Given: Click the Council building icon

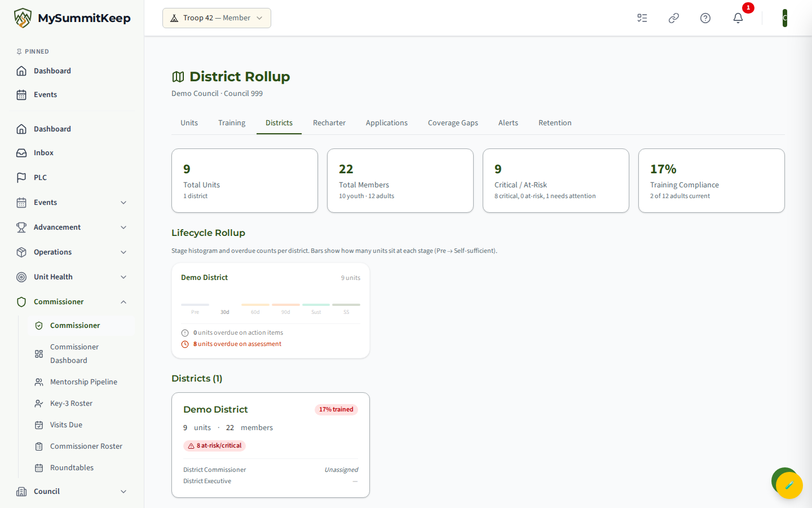Looking at the screenshot, I should pyautogui.click(x=21, y=492).
